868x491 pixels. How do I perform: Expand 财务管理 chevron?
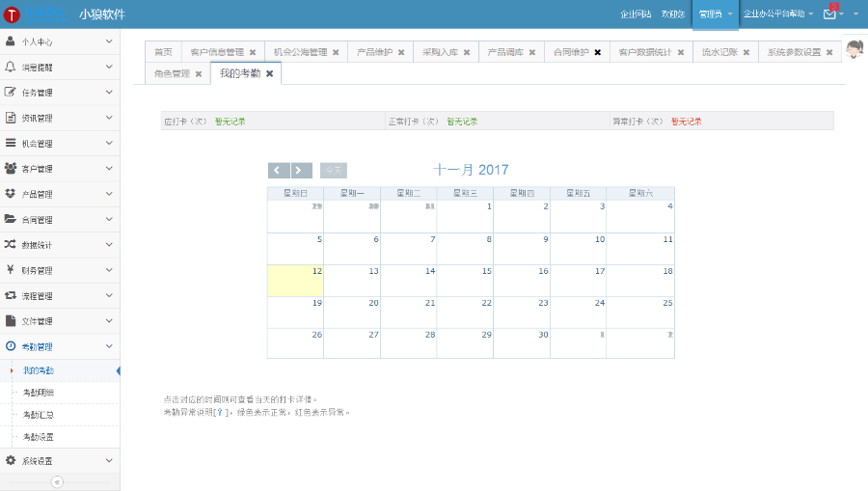109,270
